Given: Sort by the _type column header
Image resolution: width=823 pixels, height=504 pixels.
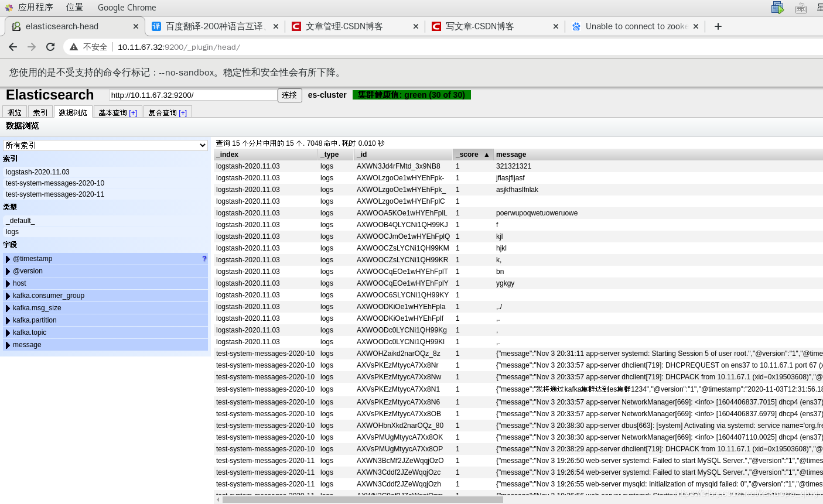Looking at the screenshot, I should click(x=336, y=155).
